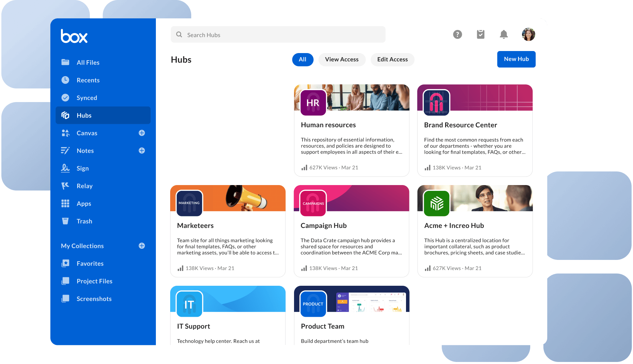Image resolution: width=633 pixels, height=364 pixels.
Task: Switch to the View Access filter
Action: coord(342,60)
